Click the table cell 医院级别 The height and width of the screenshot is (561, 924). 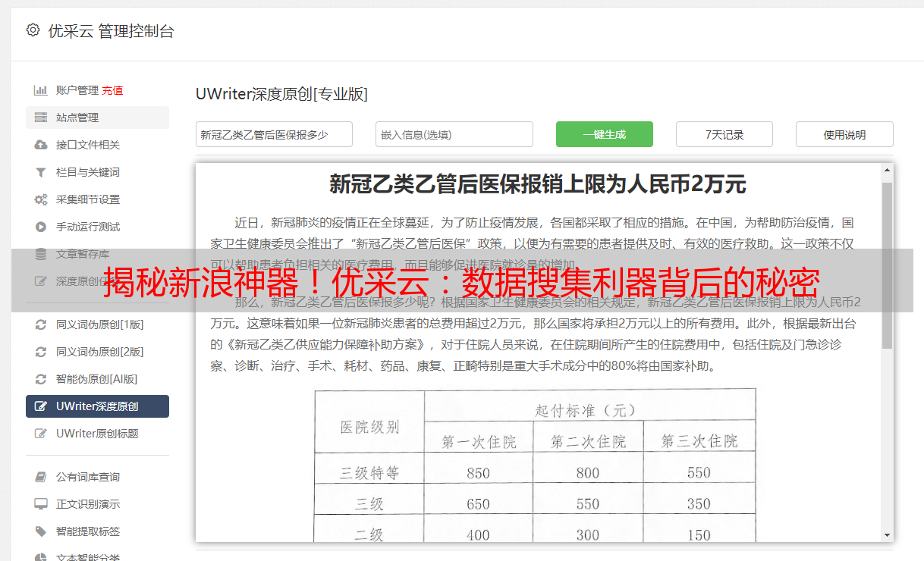(369, 427)
